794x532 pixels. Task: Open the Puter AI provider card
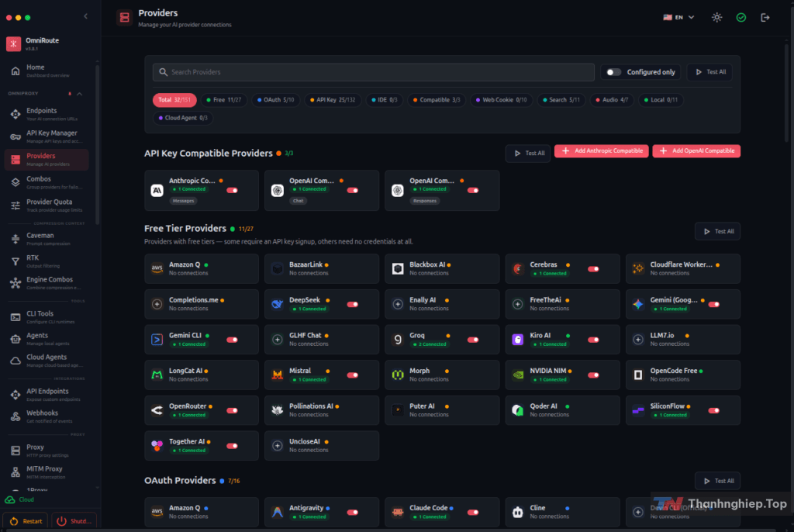click(x=442, y=410)
